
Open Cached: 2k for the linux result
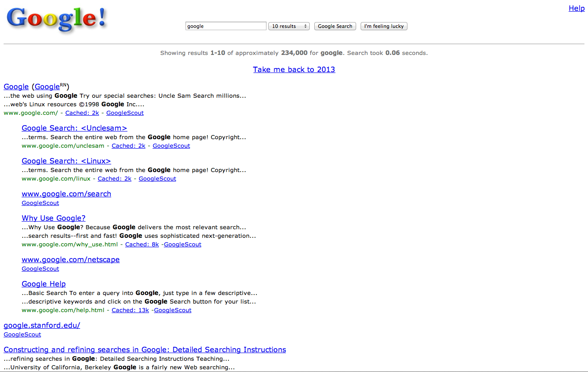click(x=114, y=179)
